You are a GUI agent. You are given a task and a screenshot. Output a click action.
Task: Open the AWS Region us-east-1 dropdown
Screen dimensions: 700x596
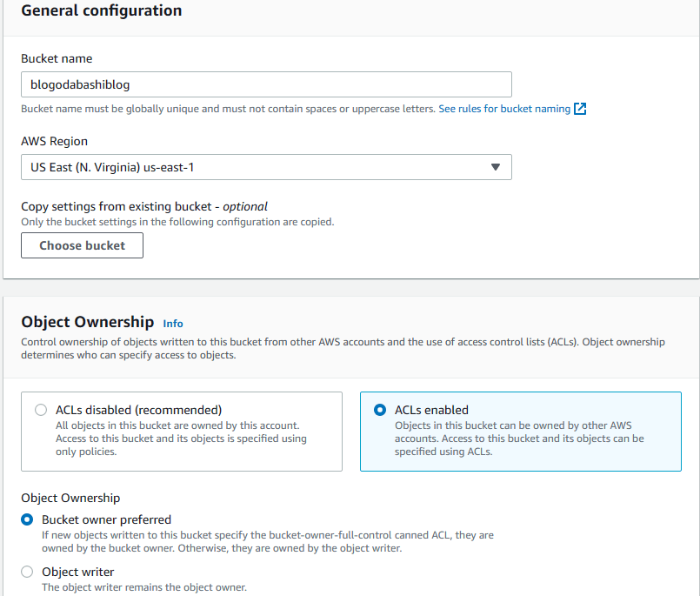pyautogui.click(x=261, y=167)
